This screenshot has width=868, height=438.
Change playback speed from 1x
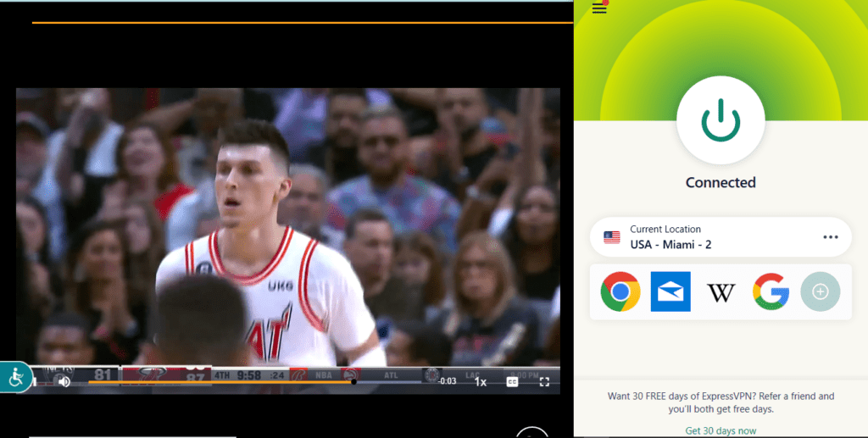[480, 382]
